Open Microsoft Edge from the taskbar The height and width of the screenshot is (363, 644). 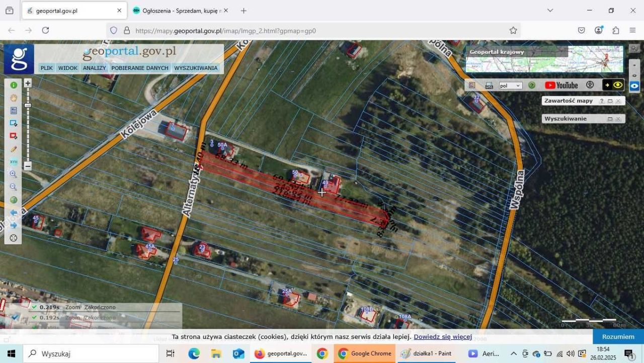click(x=194, y=353)
